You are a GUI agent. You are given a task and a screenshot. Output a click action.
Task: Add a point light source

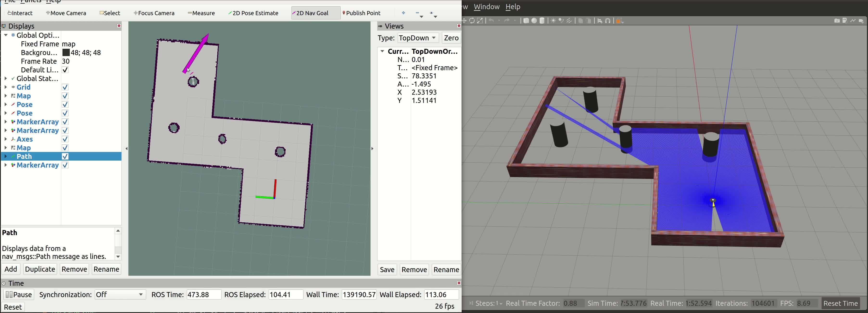[x=553, y=21]
